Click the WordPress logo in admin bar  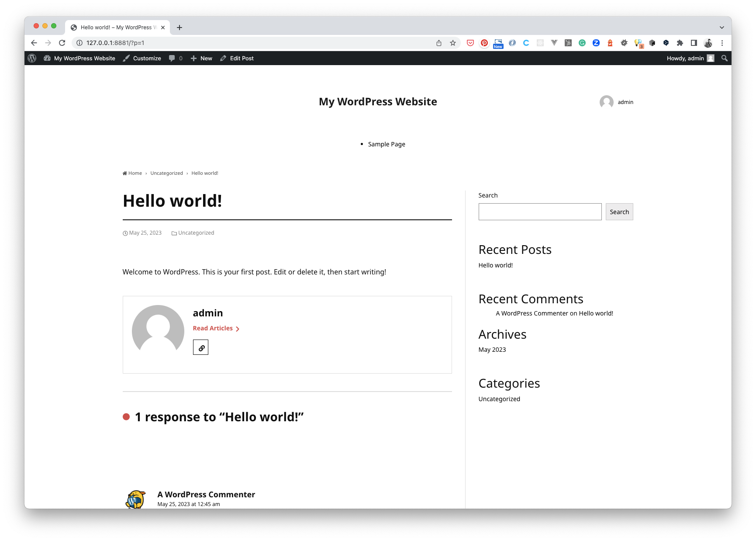click(x=32, y=58)
